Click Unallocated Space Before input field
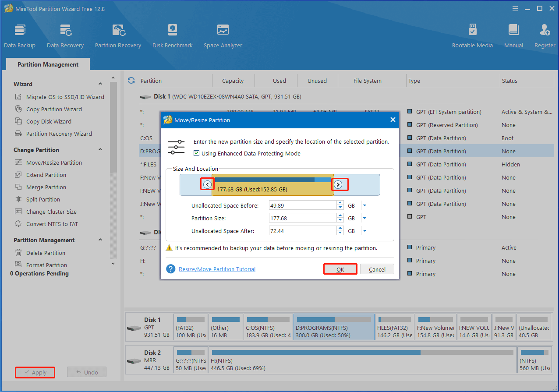The width and height of the screenshot is (559, 392). click(x=303, y=205)
